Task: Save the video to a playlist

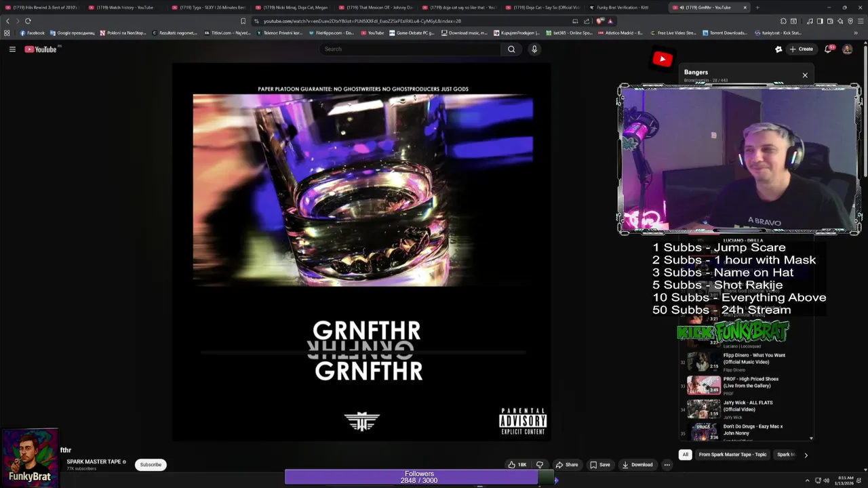Action: [x=600, y=464]
